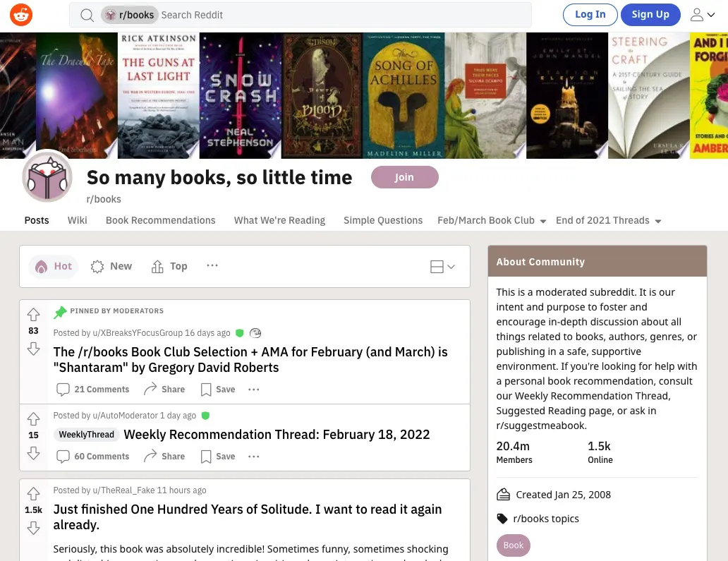Open the r/books community avatar
728x561 pixels.
click(x=47, y=177)
